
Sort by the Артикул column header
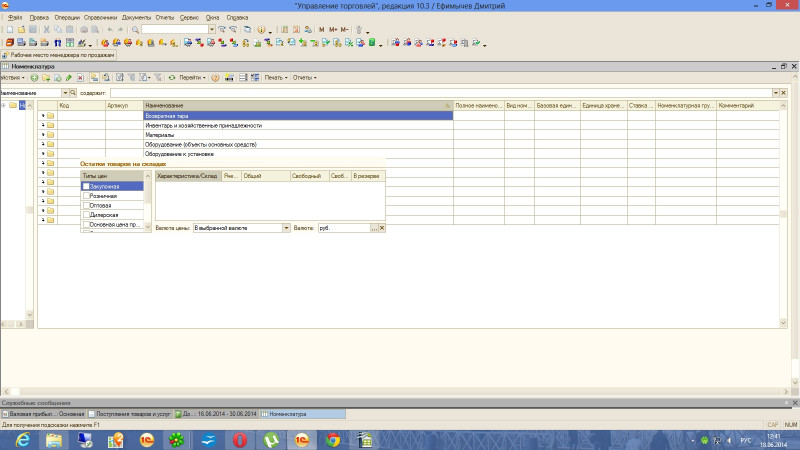[x=124, y=105]
